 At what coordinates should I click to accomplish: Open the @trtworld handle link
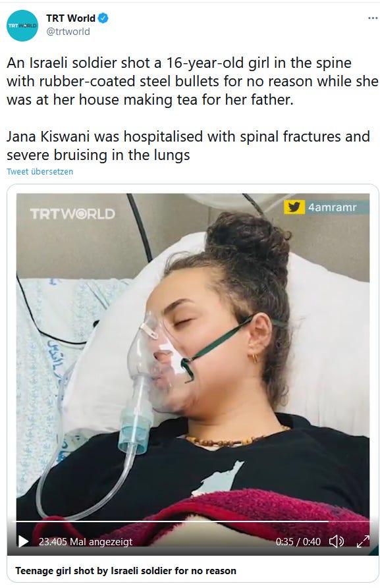click(68, 32)
